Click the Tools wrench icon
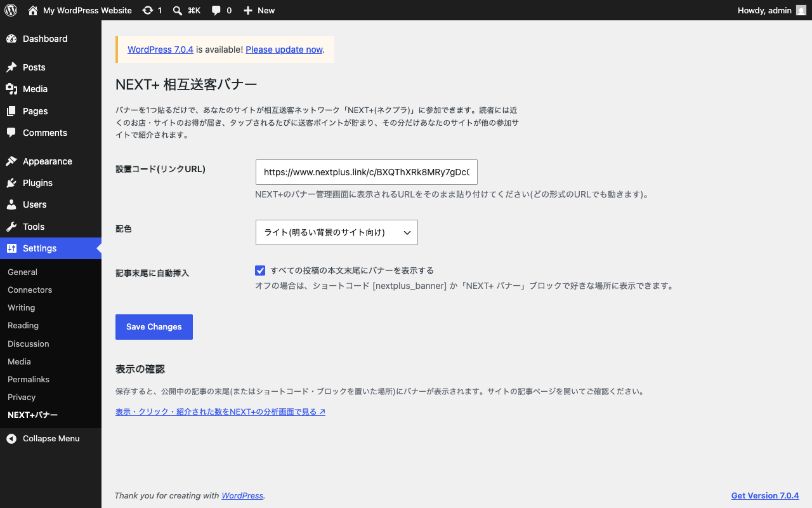 click(x=11, y=227)
